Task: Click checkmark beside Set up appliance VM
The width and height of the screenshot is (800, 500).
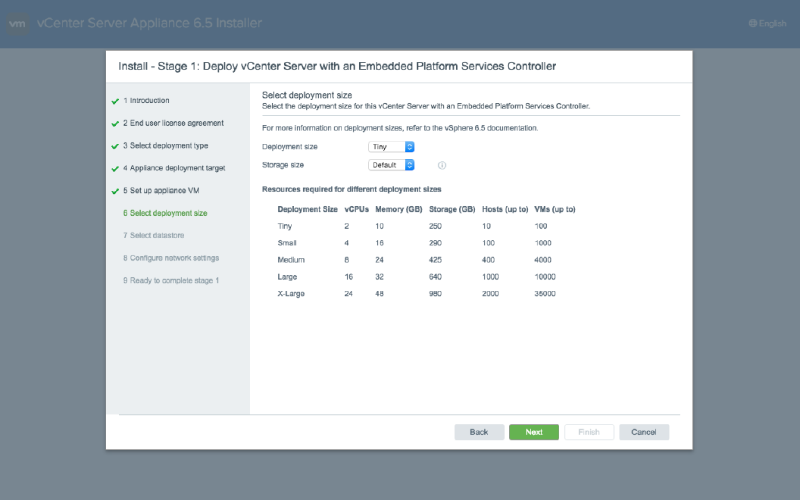Action: (x=116, y=190)
